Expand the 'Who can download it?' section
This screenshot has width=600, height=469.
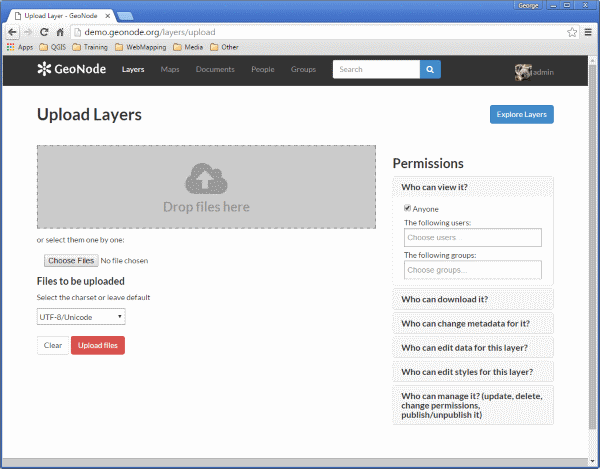pyautogui.click(x=473, y=299)
